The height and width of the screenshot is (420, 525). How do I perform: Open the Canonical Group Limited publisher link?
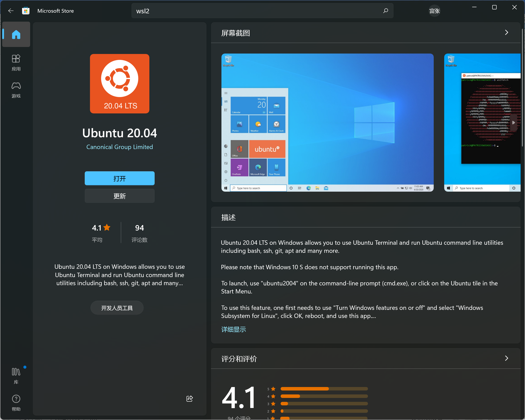tap(119, 147)
